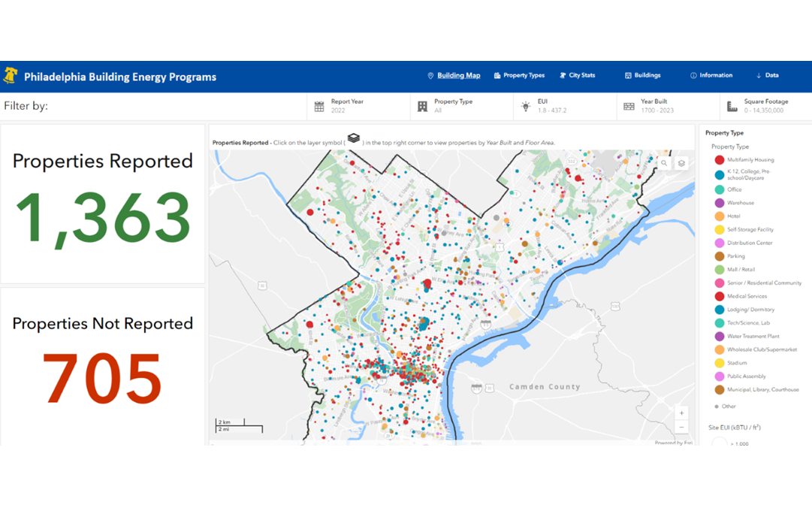
Task: Click the calendar icon beside Report Year
Action: [318, 104]
